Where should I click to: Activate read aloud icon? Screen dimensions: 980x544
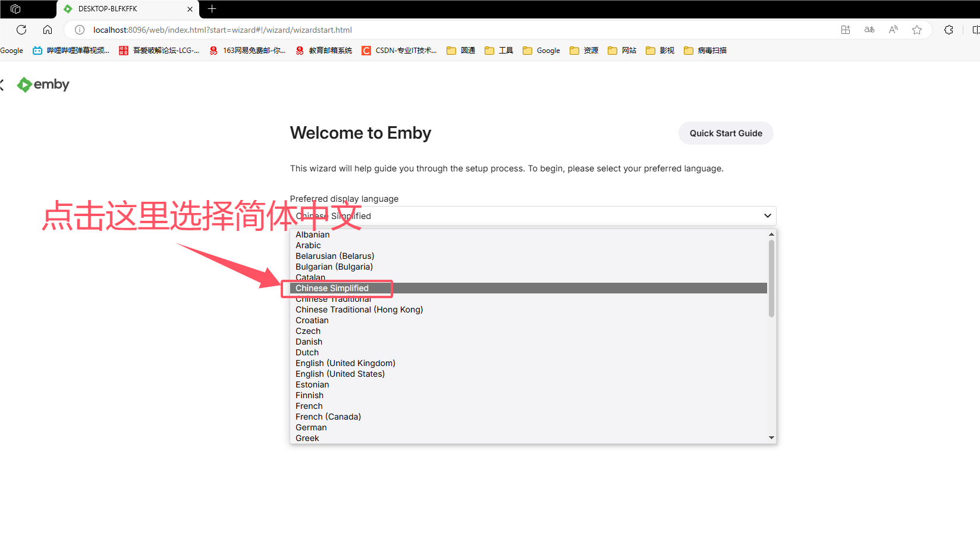[x=893, y=30]
